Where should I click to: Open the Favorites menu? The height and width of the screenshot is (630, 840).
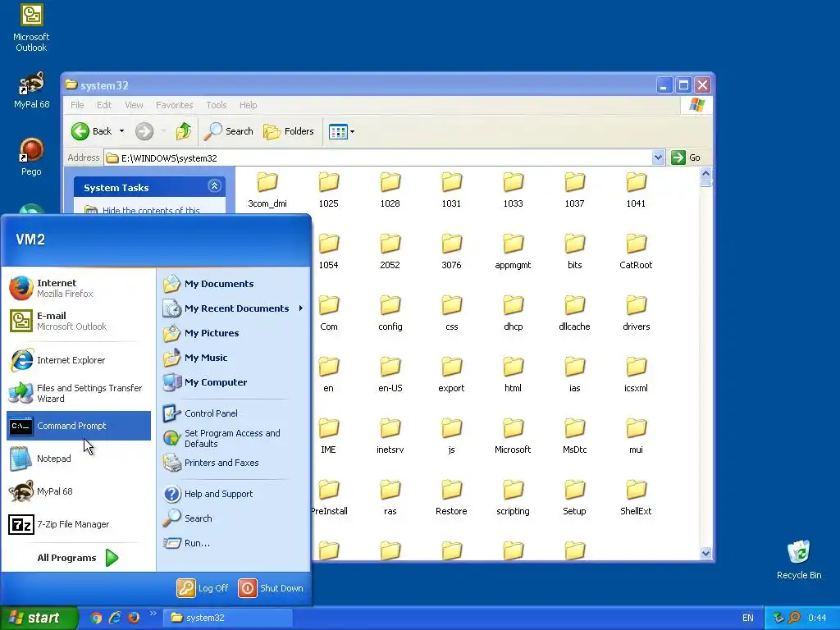pos(174,105)
